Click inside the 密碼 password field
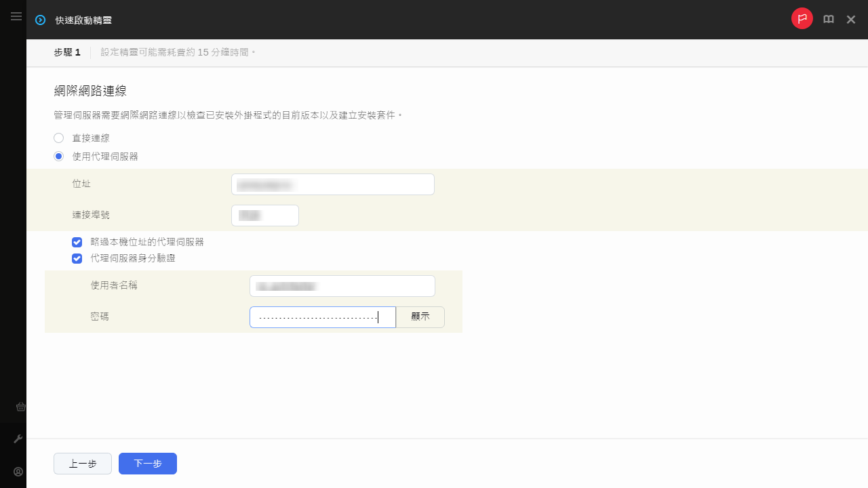Image resolution: width=868 pixels, height=488 pixels. 322,317
